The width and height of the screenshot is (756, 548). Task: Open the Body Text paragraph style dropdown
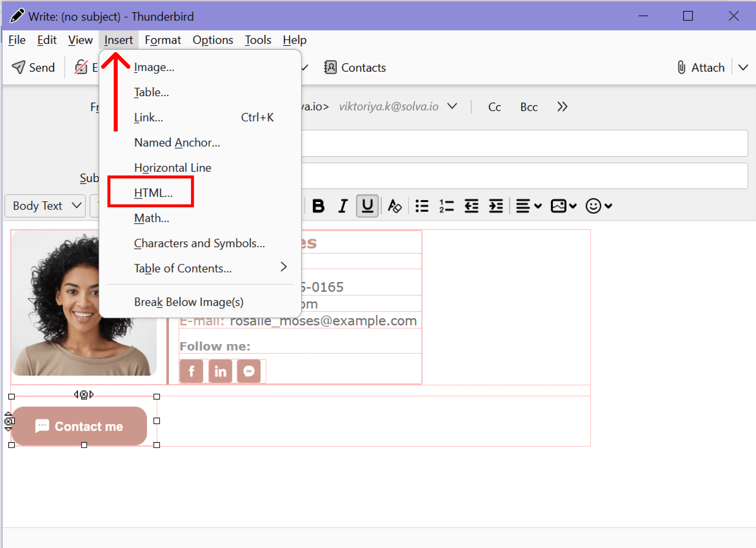[45, 205]
